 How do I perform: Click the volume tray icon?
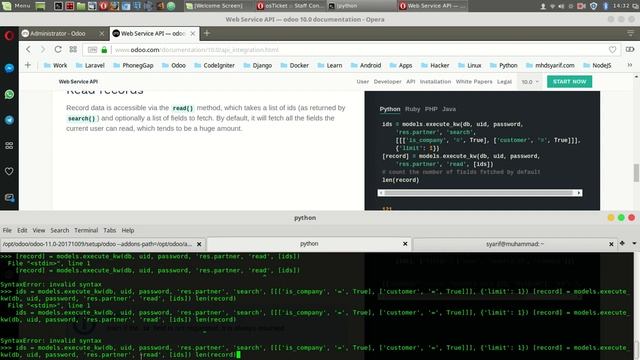coord(561,6)
